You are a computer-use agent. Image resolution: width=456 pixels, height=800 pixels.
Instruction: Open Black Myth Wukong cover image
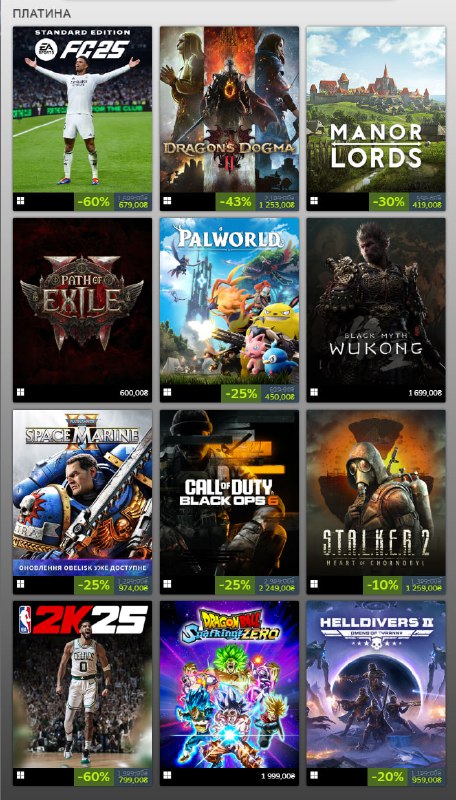point(376,301)
